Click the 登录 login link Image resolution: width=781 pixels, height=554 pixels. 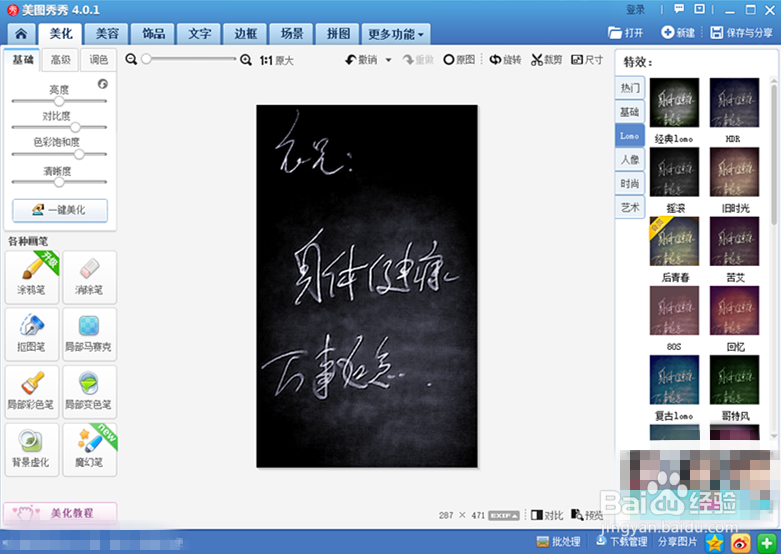[x=635, y=9]
